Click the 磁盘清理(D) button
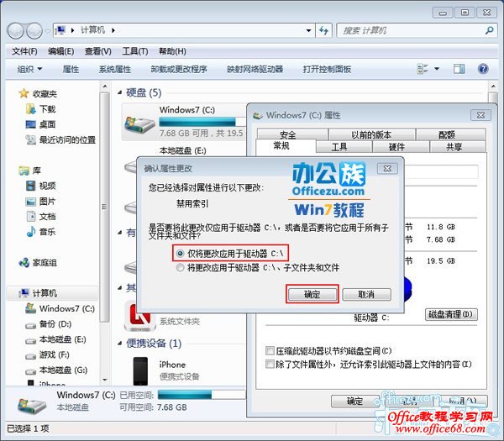 pos(451,314)
